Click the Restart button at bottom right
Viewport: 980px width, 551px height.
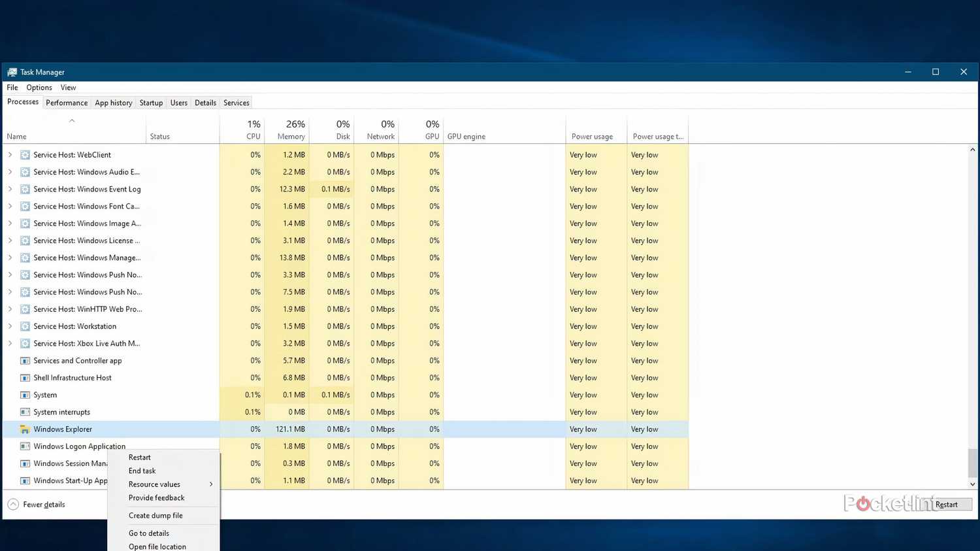pos(946,504)
